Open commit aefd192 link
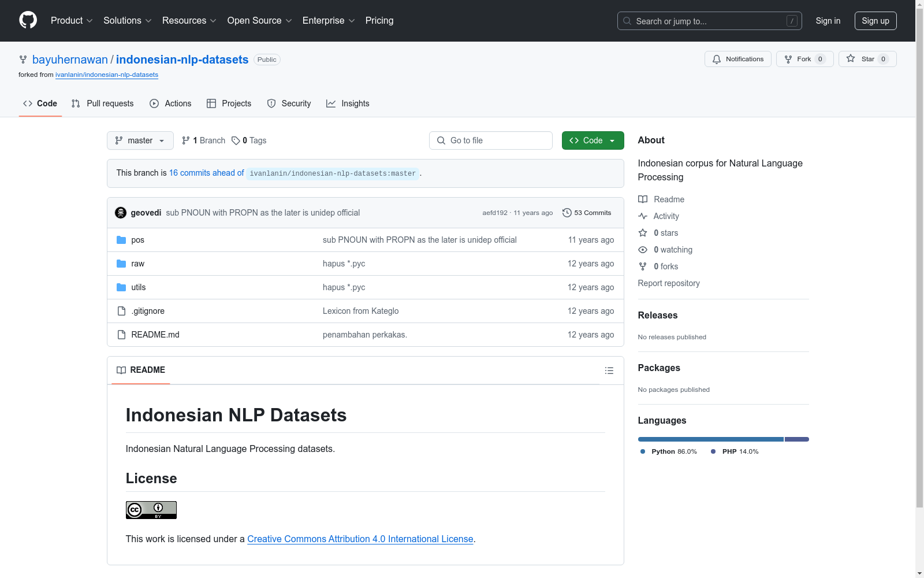The image size is (924, 578). 495,213
